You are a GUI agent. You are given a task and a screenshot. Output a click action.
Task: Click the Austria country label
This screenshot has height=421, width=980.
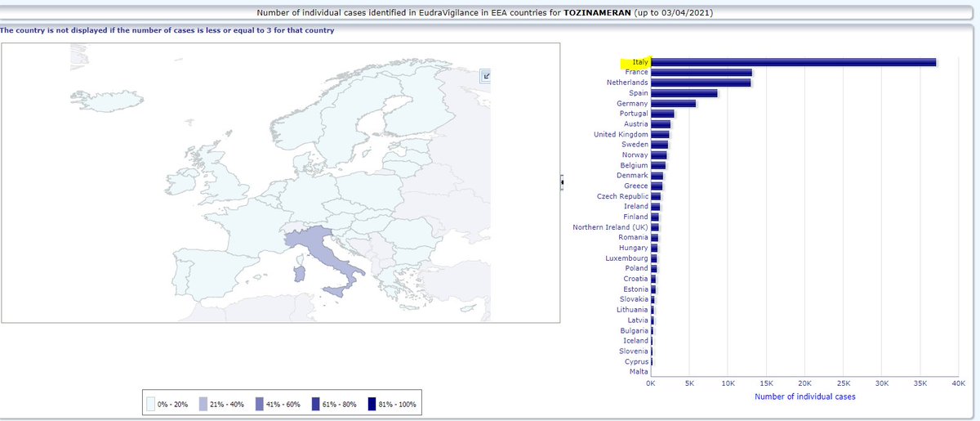tap(635, 124)
